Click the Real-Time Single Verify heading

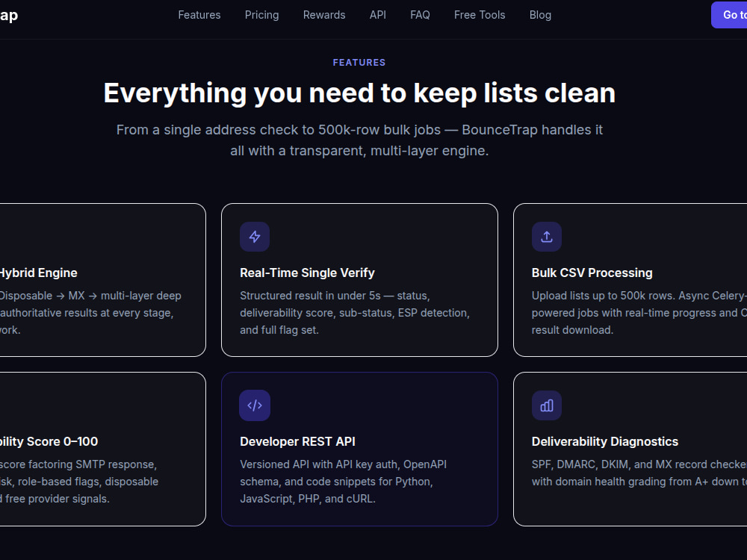(x=307, y=273)
